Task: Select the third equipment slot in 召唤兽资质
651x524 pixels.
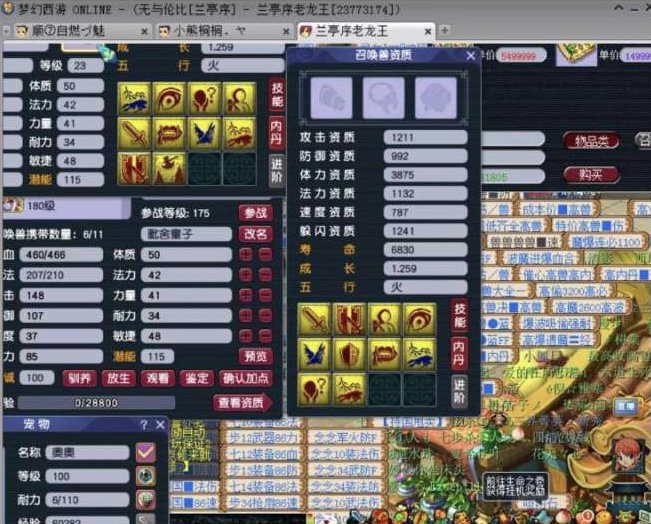Action: coord(436,98)
